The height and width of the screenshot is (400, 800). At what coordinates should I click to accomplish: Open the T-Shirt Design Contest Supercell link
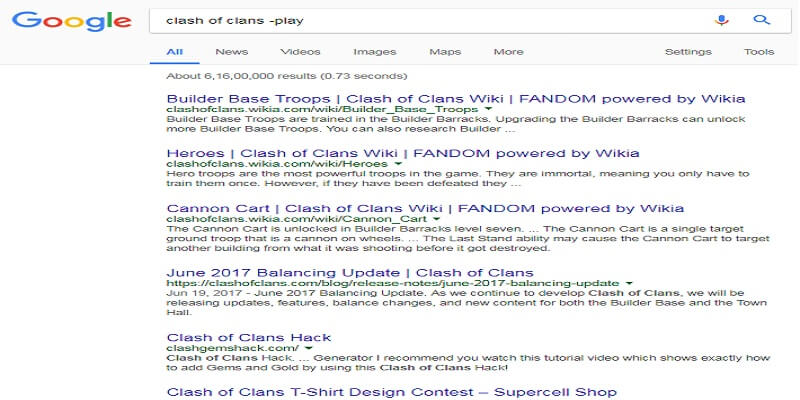[392, 391]
